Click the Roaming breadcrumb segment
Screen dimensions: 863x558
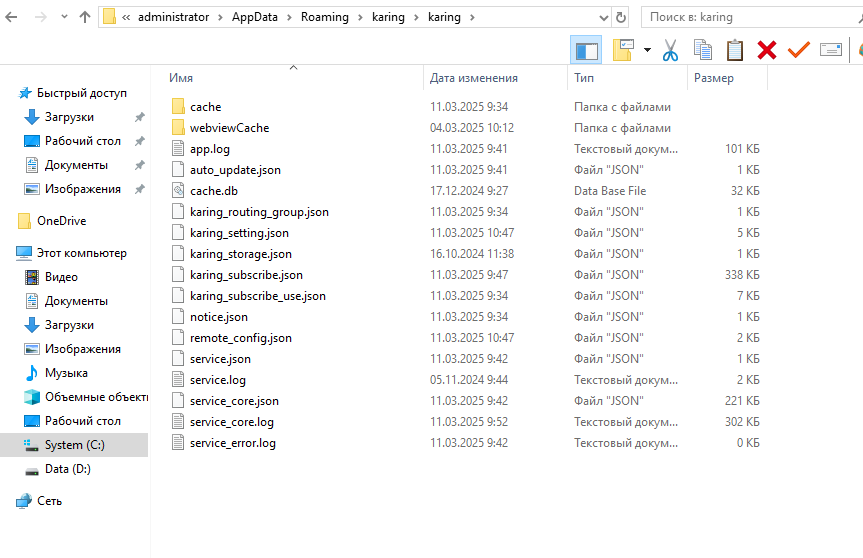click(x=324, y=17)
